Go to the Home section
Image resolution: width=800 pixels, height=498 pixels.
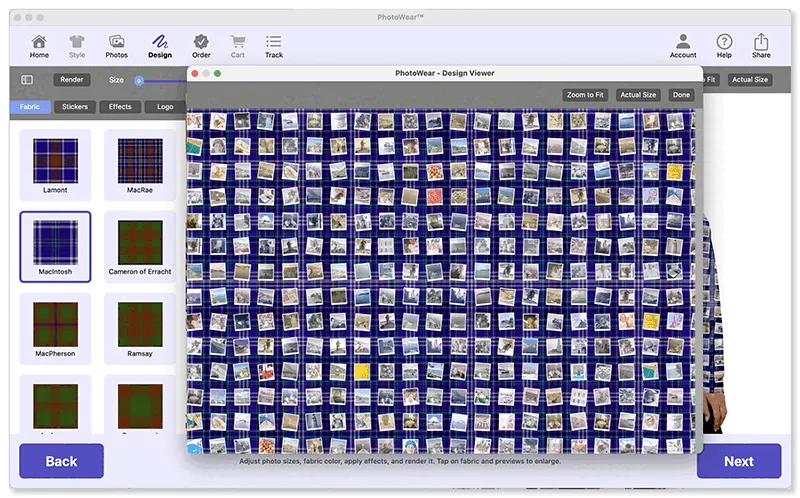(39, 46)
